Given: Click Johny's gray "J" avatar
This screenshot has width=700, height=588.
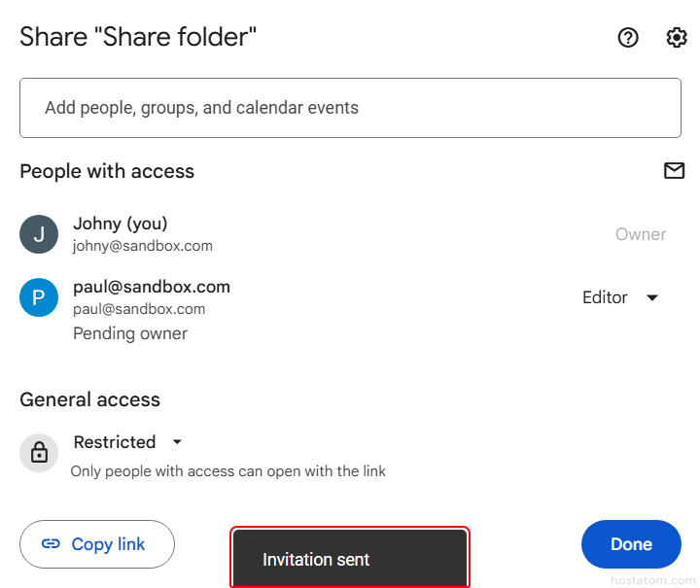Looking at the screenshot, I should point(39,234).
